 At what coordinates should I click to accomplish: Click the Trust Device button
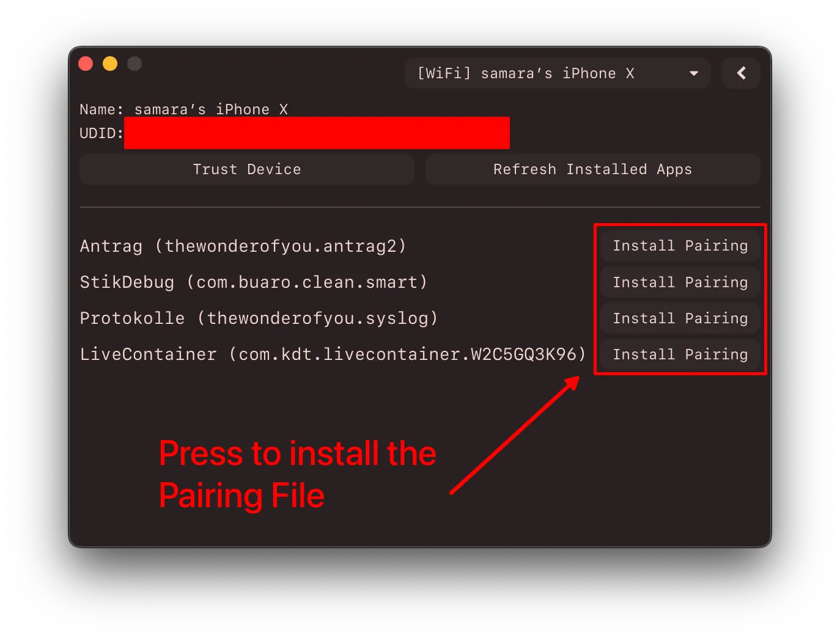point(247,169)
